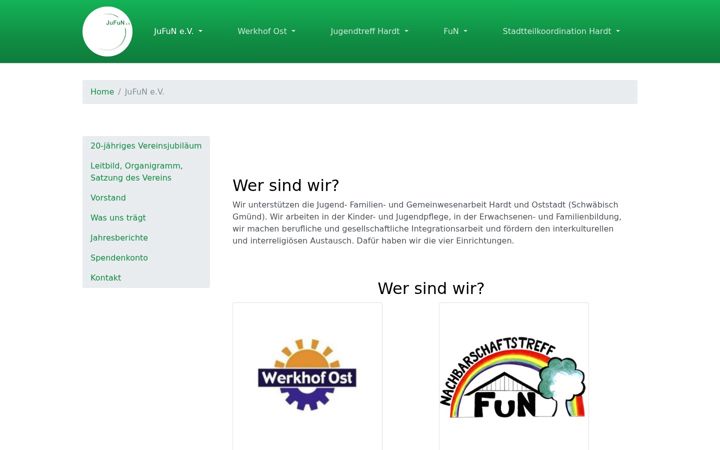Click the paragraph starting Wir unterstützen die Jugend

(427, 223)
